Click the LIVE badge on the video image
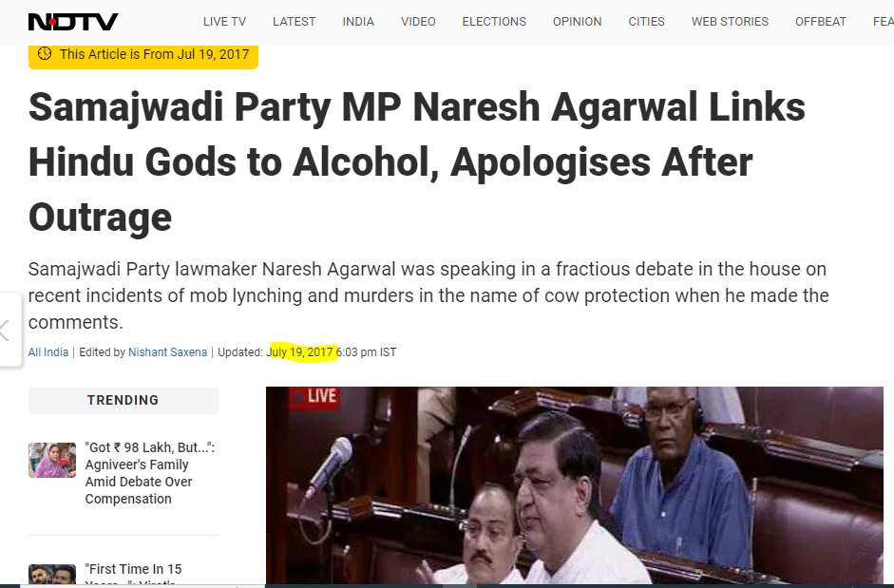The width and height of the screenshot is (894, 588). [315, 397]
